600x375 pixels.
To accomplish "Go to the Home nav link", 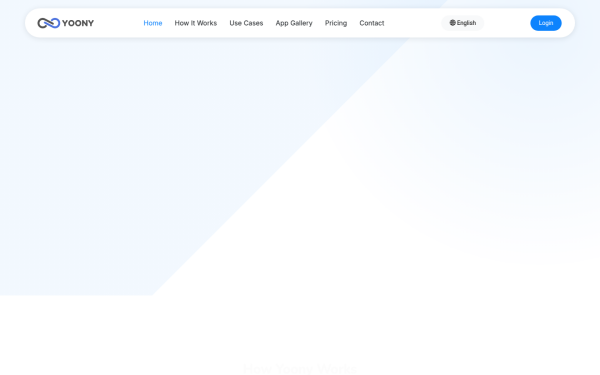I will pos(153,23).
